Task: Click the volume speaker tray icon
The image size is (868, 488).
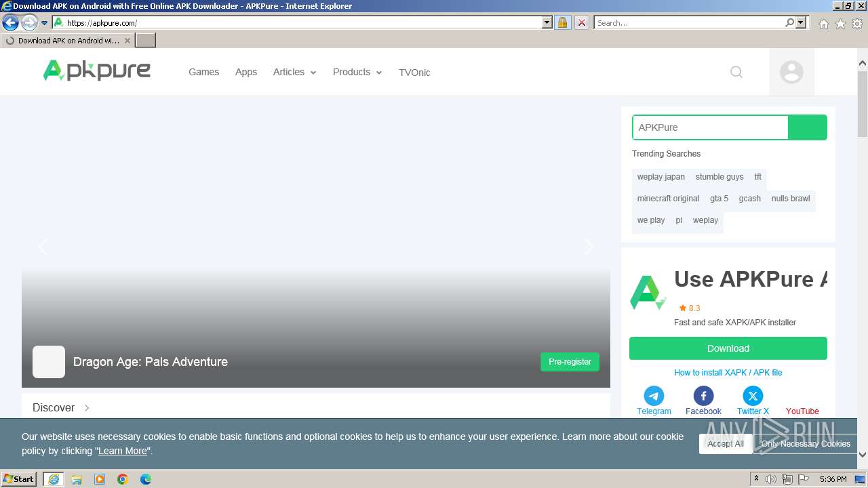Action: coord(771,479)
